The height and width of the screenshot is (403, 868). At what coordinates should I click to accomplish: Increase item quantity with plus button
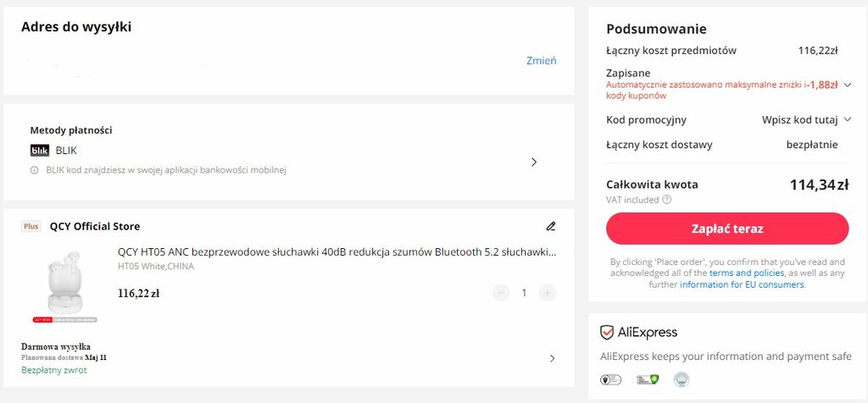[x=547, y=293]
